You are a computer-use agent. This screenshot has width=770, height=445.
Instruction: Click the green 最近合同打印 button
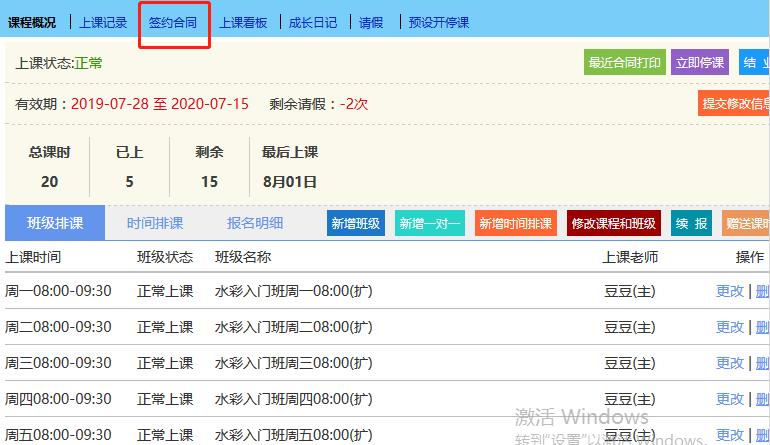coord(624,62)
